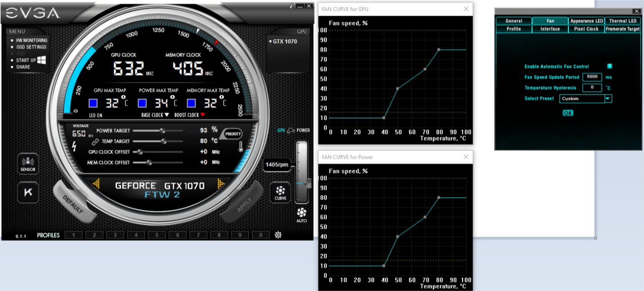644x291 pixels.
Task: Select profile slot 1
Action: pos(74,235)
